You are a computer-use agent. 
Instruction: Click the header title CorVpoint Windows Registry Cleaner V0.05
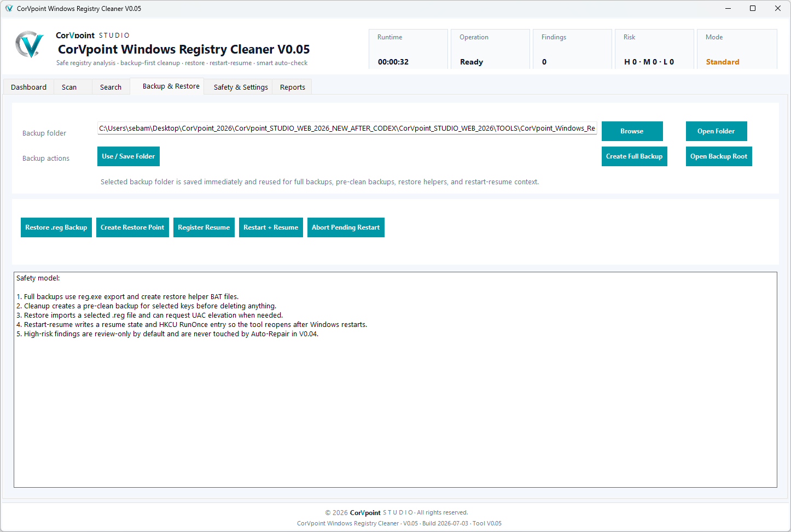184,49
